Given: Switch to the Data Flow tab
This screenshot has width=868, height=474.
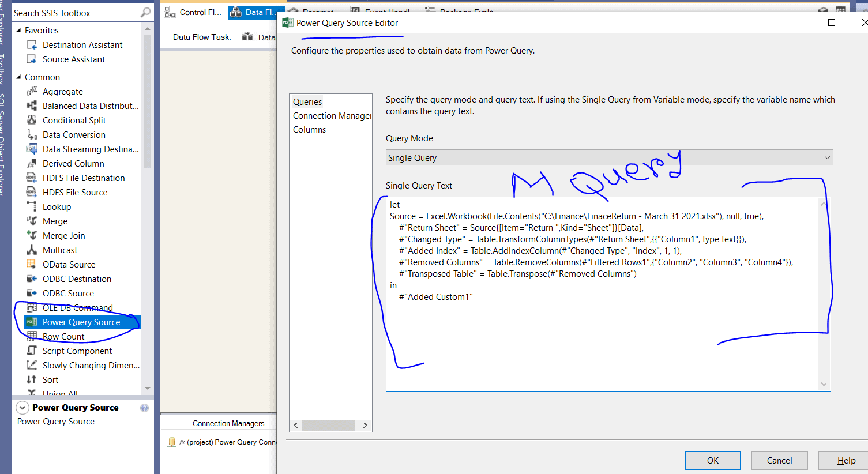Looking at the screenshot, I should coord(253,12).
